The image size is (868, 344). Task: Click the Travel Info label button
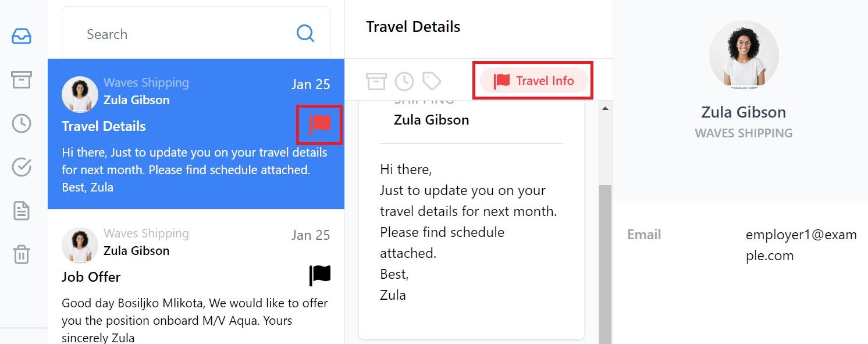pyautogui.click(x=533, y=81)
